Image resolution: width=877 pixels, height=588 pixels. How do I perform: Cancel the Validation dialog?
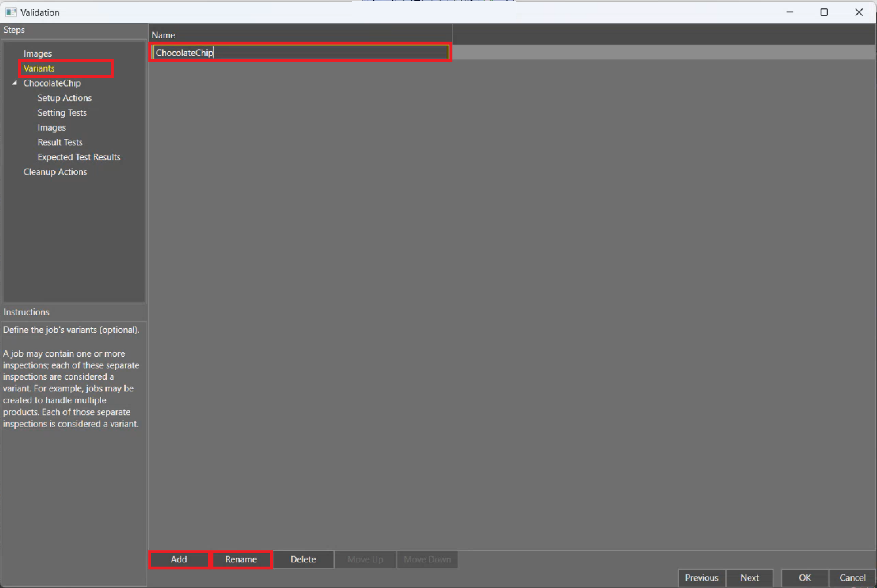(x=852, y=577)
